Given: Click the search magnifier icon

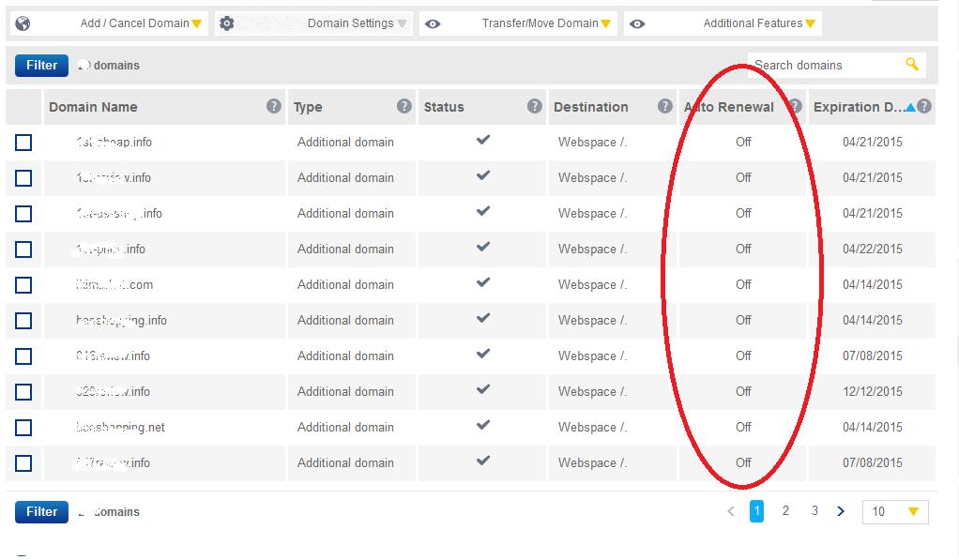Looking at the screenshot, I should point(911,65).
